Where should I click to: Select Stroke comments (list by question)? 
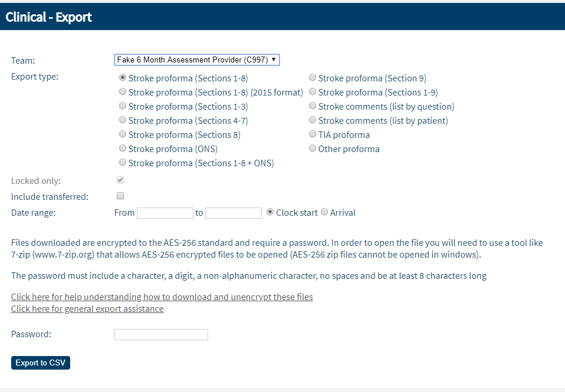click(313, 106)
